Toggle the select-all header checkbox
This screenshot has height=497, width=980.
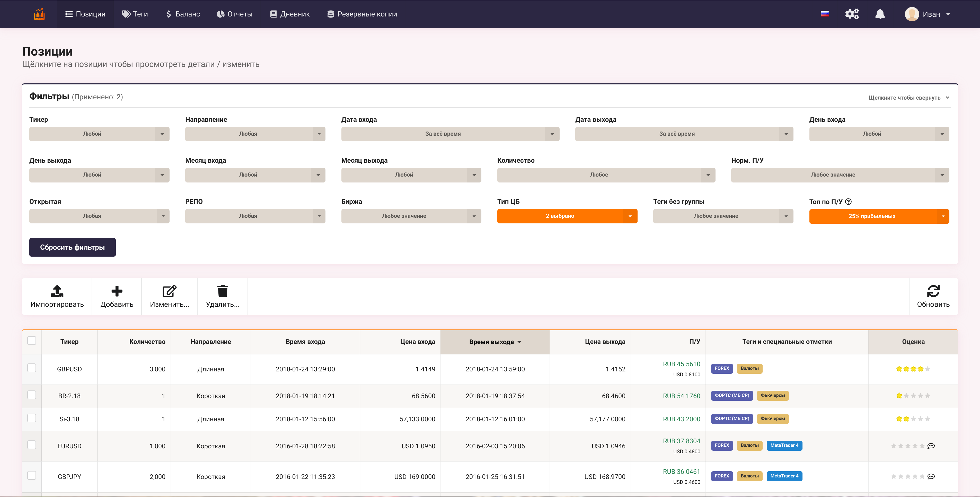point(32,341)
